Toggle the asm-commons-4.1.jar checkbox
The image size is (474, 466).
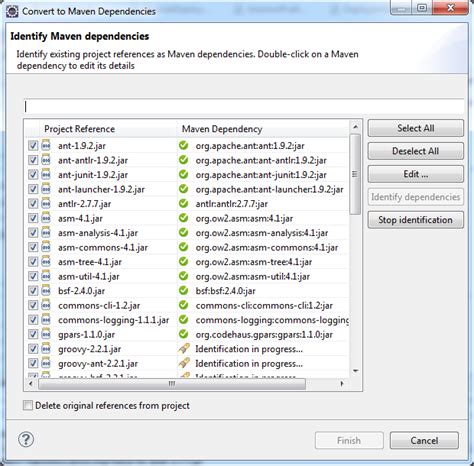click(x=33, y=247)
